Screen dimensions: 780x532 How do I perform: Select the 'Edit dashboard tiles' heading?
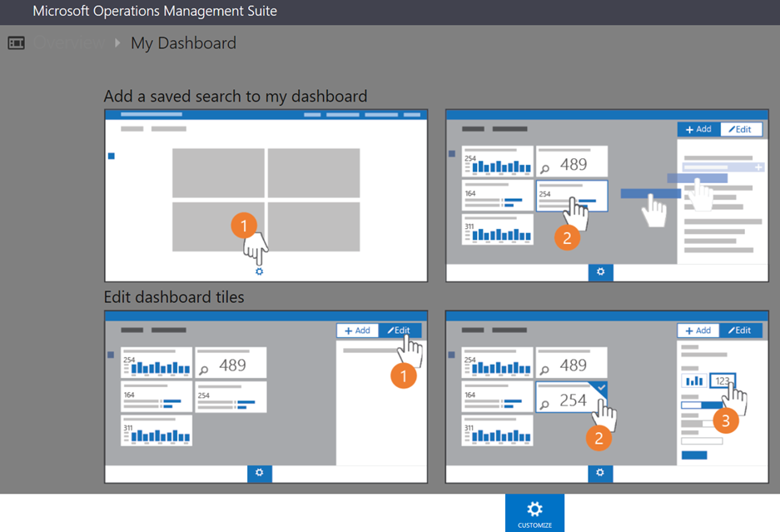coord(174,297)
